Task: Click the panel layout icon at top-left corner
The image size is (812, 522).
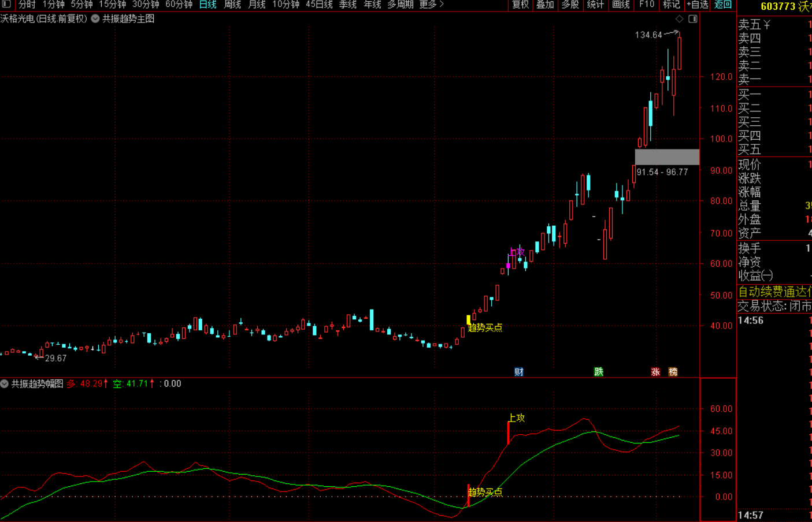Action: [x=6, y=4]
